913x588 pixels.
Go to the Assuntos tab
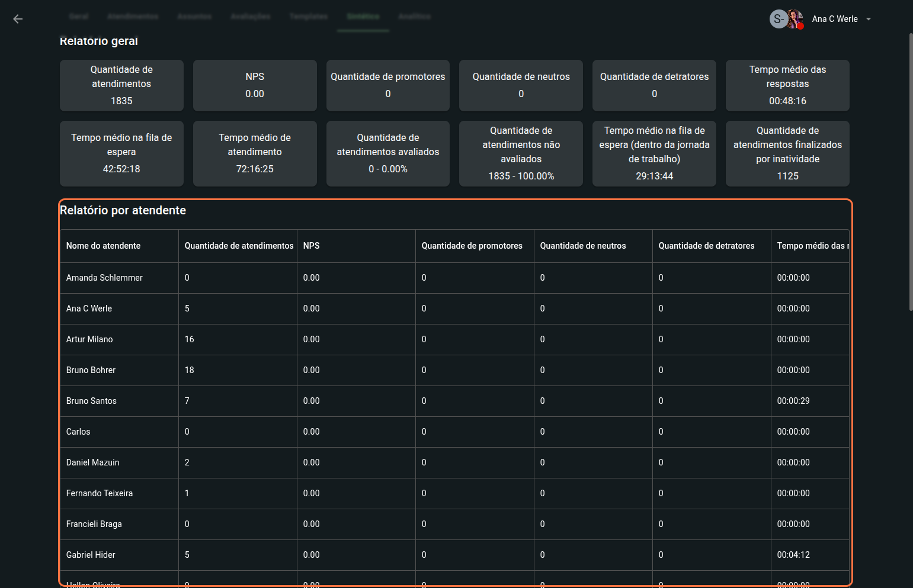(194, 17)
